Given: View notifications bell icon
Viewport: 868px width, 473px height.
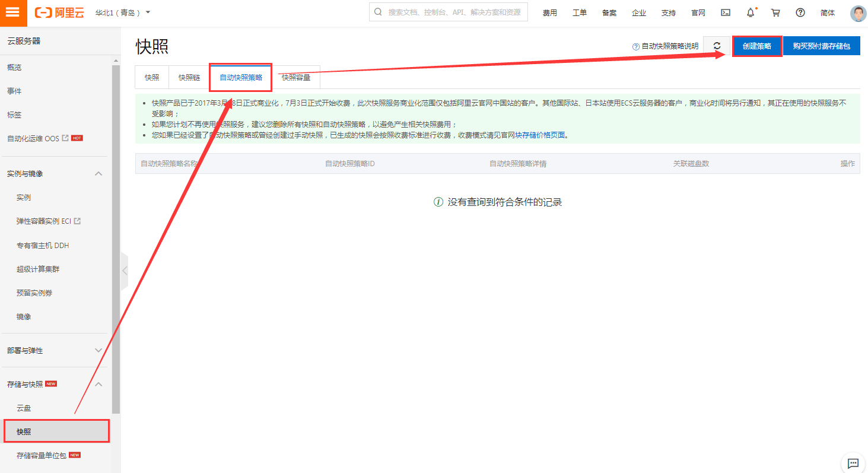Looking at the screenshot, I should [751, 13].
